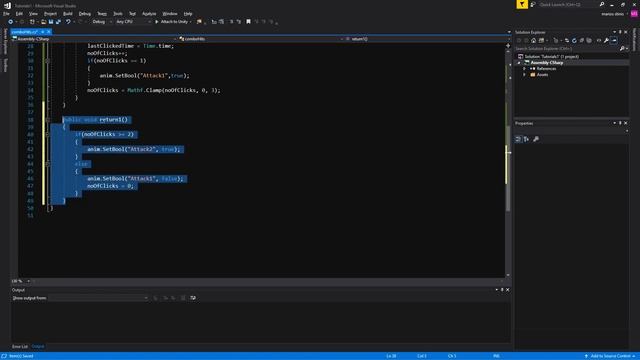Switch to the Output bottom tab
Viewport: 640px width, 360px height.
point(38,347)
